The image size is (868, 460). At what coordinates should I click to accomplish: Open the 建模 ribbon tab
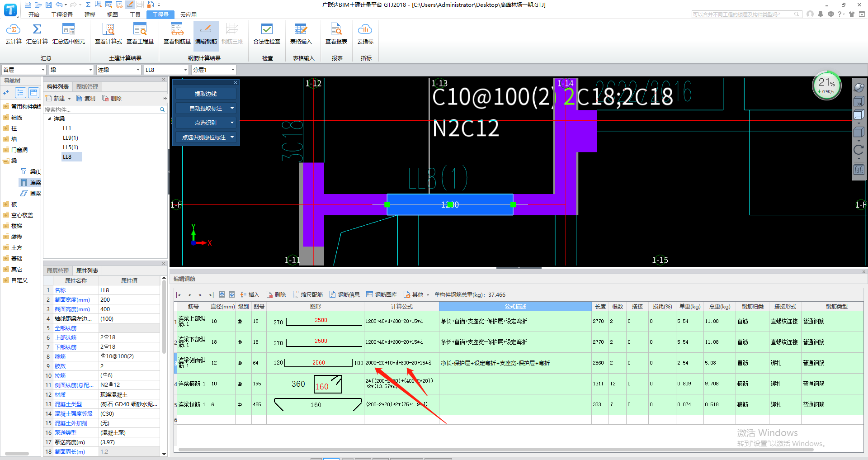(90, 14)
